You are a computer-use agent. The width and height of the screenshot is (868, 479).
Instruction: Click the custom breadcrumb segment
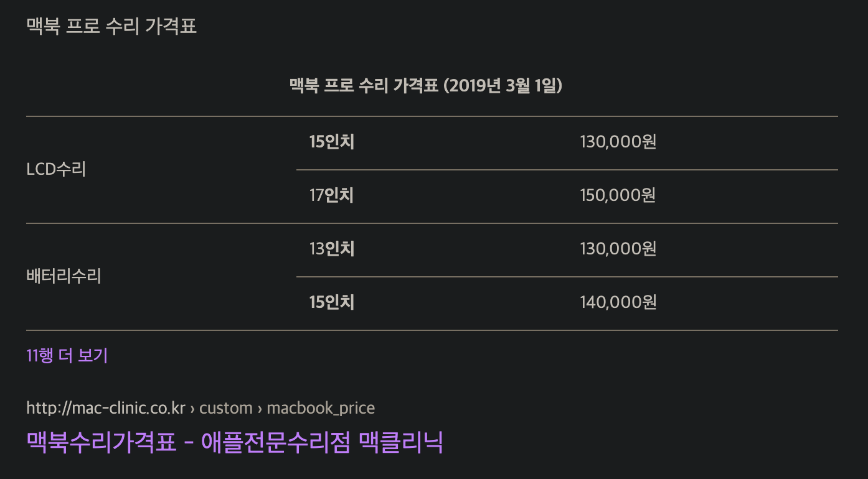[x=226, y=408]
